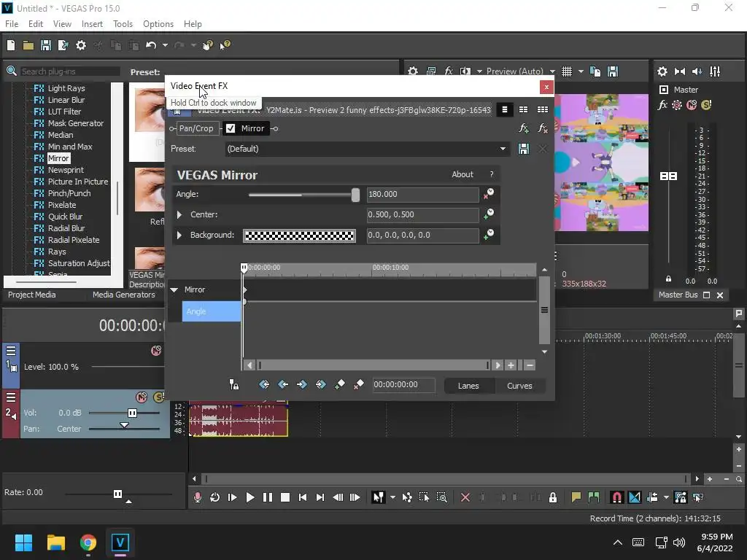Image resolution: width=747 pixels, height=560 pixels.
Task: Click the Angle value field 180.000
Action: pos(422,194)
